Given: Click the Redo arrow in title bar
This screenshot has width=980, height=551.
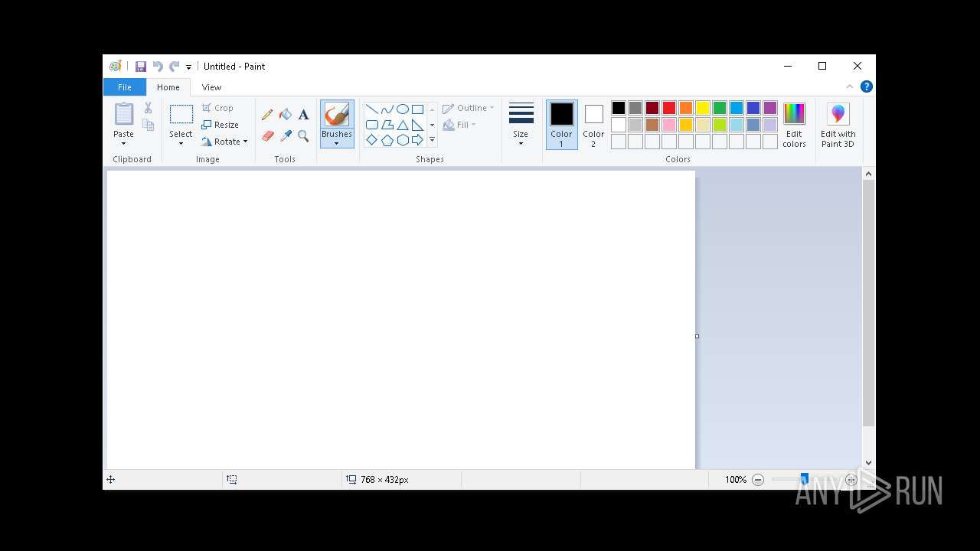Looking at the screenshot, I should tap(175, 67).
